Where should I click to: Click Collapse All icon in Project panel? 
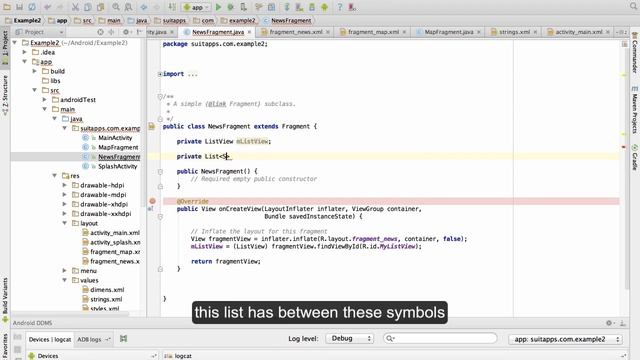pos(111,32)
